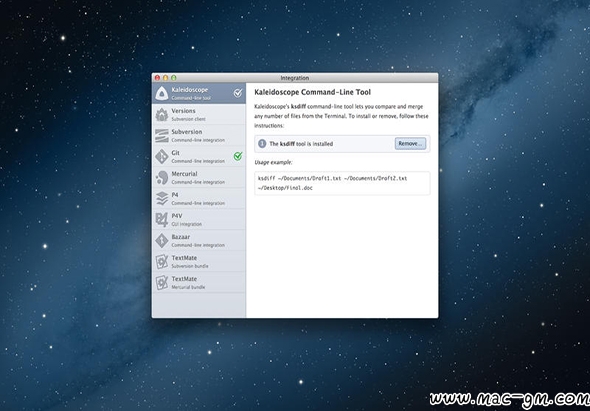
Task: Select the P4V GUI integration label
Action: 187,220
